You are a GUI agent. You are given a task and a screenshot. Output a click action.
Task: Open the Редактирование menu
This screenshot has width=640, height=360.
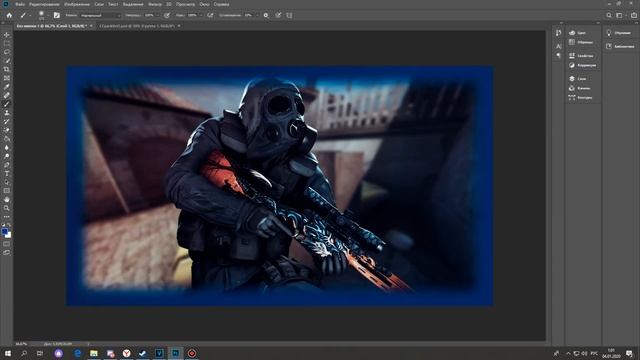pyautogui.click(x=44, y=4)
